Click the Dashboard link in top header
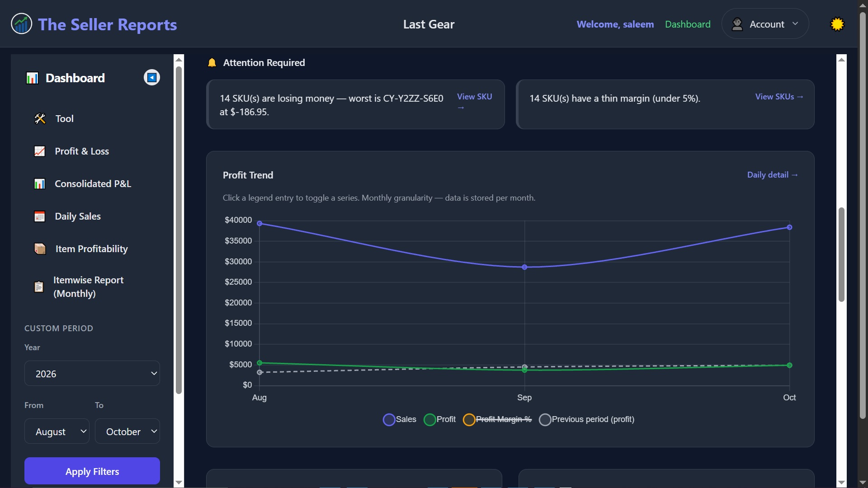The image size is (868, 488). tap(688, 24)
